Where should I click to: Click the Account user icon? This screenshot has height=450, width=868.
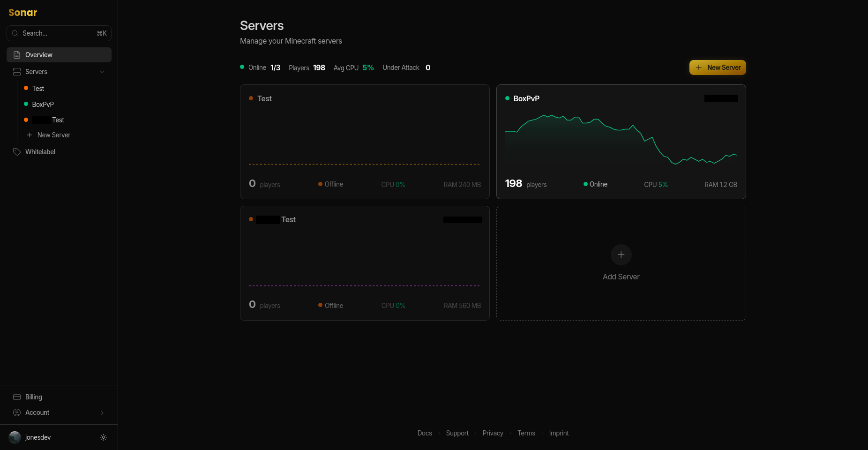tap(17, 412)
